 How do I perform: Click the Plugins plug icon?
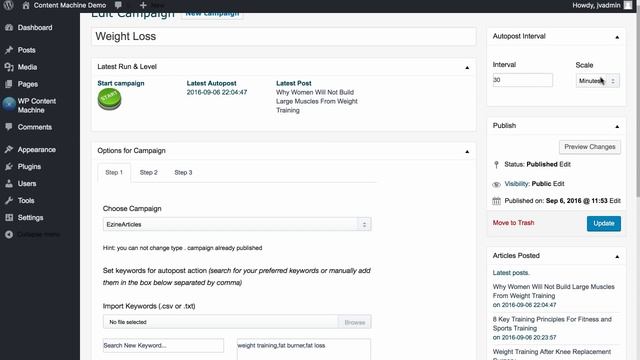pos(9,167)
